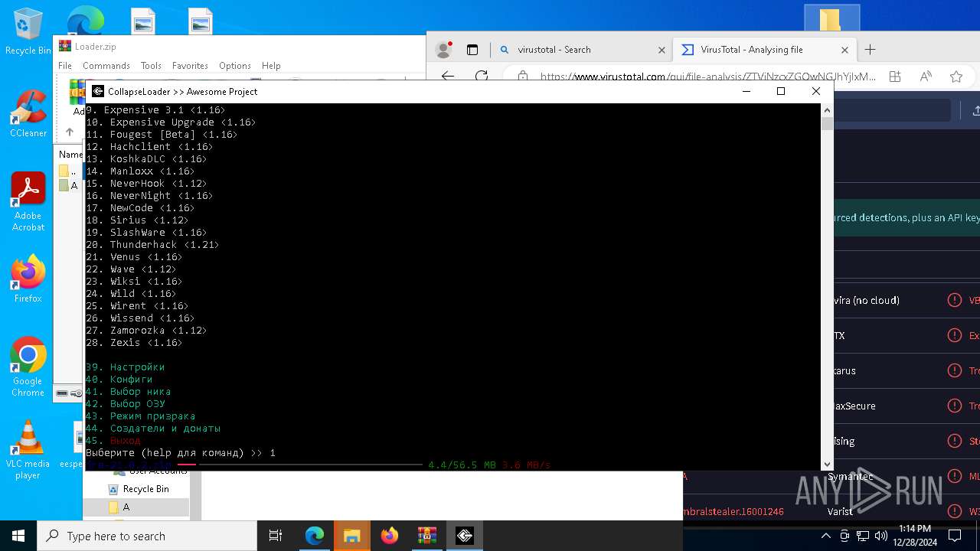This screenshot has height=551, width=980.
Task: Close the virustotal - Search tab
Action: coord(661,50)
